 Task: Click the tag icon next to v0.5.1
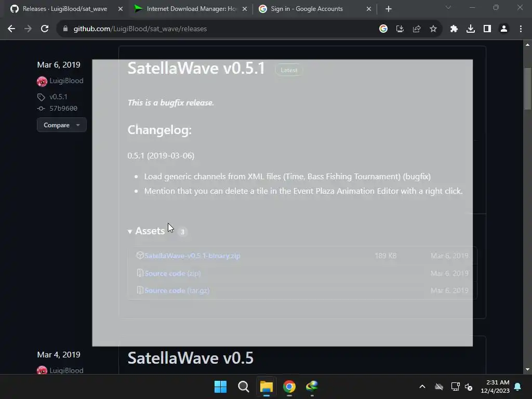[41, 97]
